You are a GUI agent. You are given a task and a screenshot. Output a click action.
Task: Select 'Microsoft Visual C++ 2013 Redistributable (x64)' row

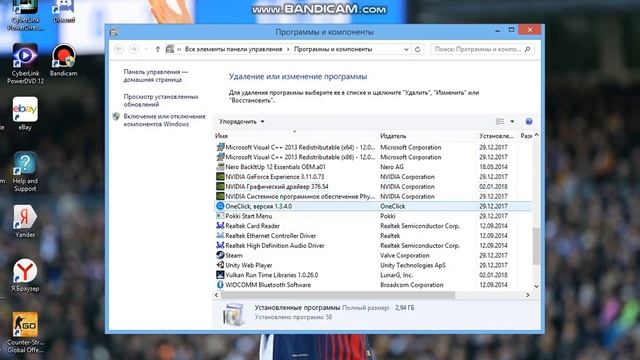373,147
